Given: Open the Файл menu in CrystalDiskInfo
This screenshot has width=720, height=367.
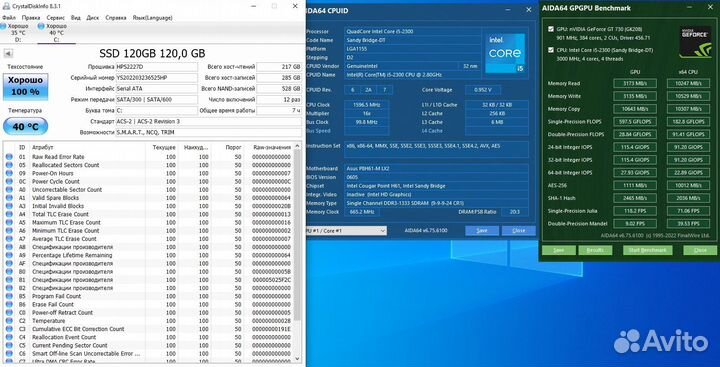Looking at the screenshot, I should pyautogui.click(x=9, y=17).
